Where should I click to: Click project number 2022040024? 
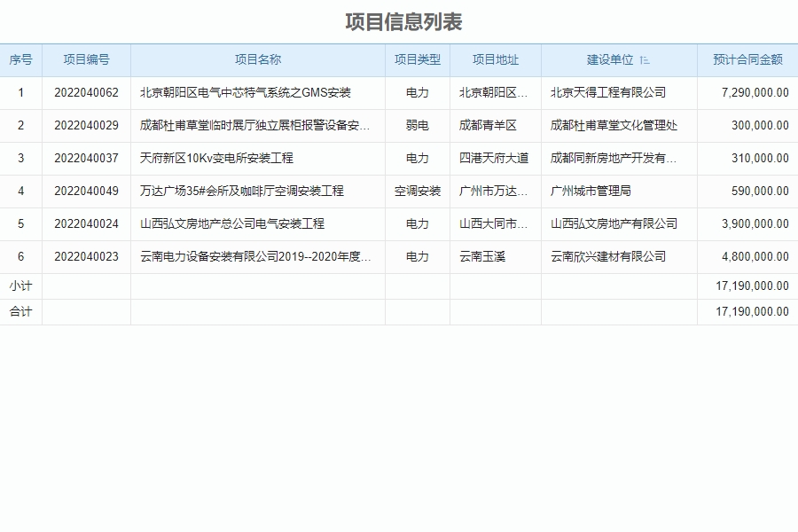coord(87,224)
